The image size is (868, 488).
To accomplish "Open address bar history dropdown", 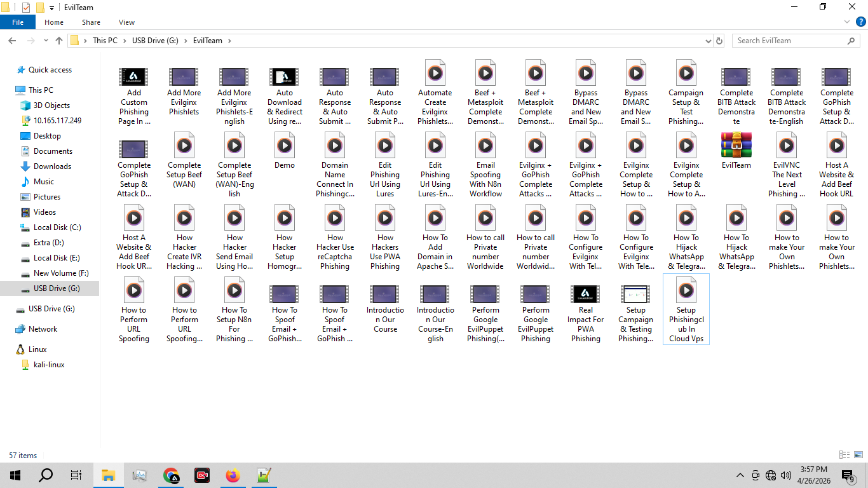I will click(709, 41).
